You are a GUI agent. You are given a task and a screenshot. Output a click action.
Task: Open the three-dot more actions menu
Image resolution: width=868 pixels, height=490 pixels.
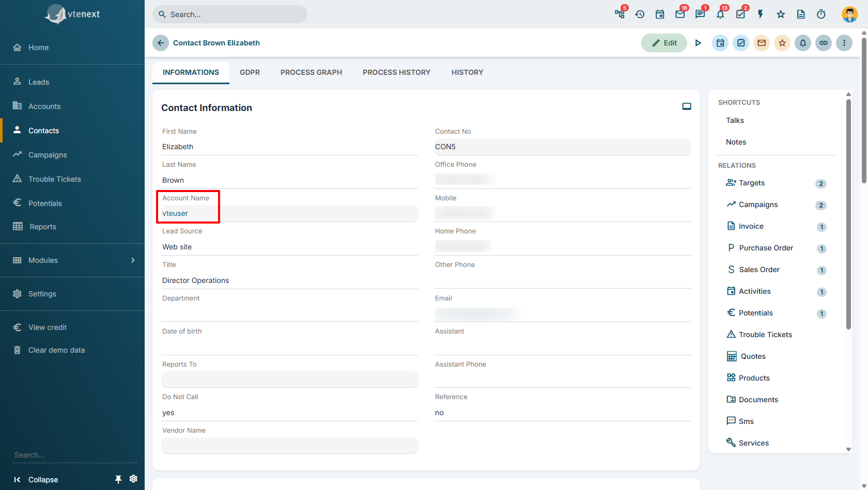coord(844,43)
